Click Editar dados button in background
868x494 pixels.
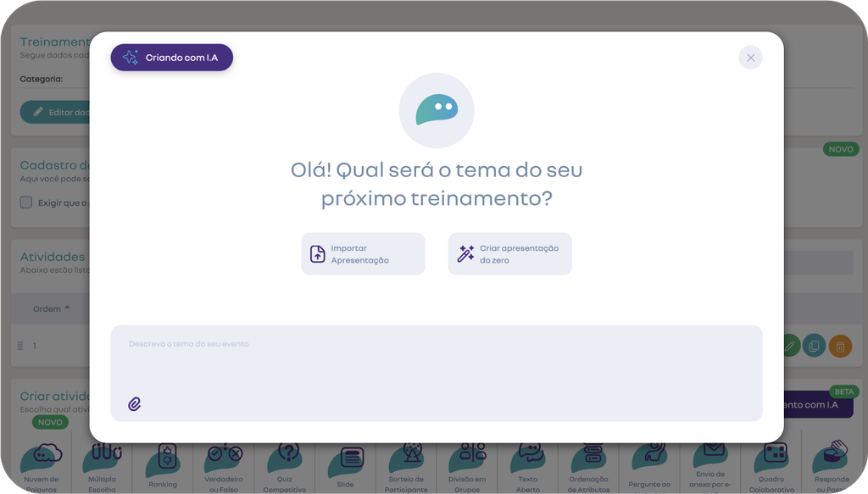click(x=55, y=113)
